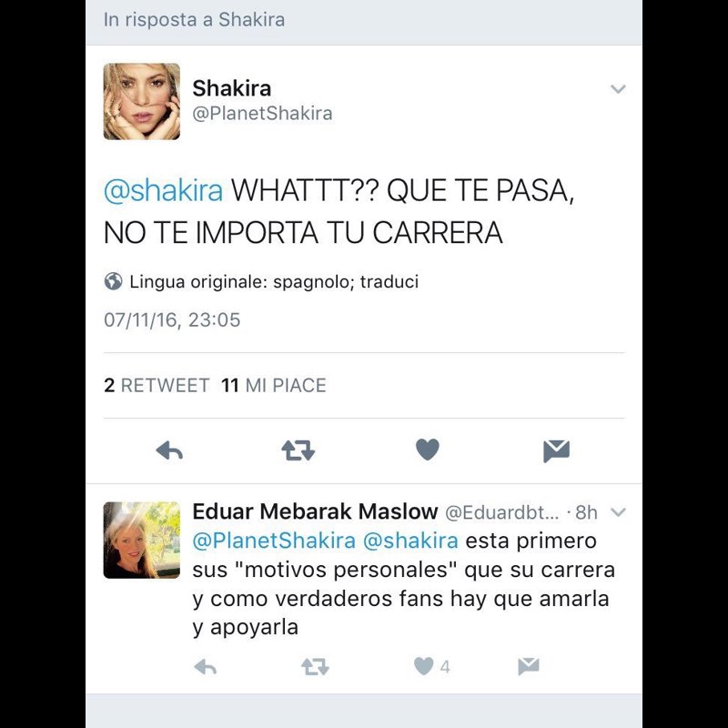View the 2 RETWEET list

157,385
